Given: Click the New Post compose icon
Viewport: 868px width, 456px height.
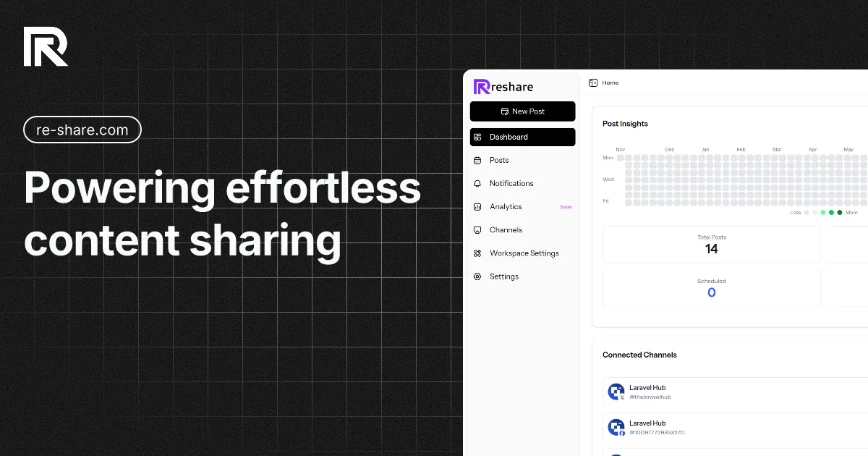Looking at the screenshot, I should point(505,111).
